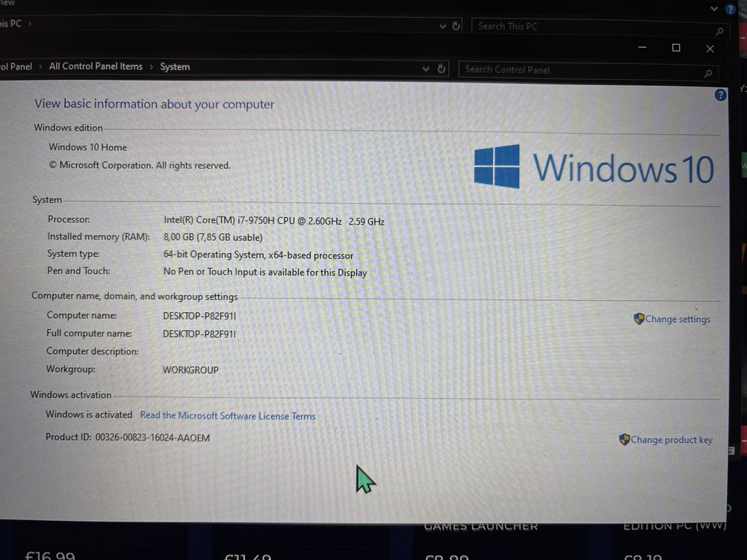Expand the This PC ribbon chevron

click(x=713, y=8)
